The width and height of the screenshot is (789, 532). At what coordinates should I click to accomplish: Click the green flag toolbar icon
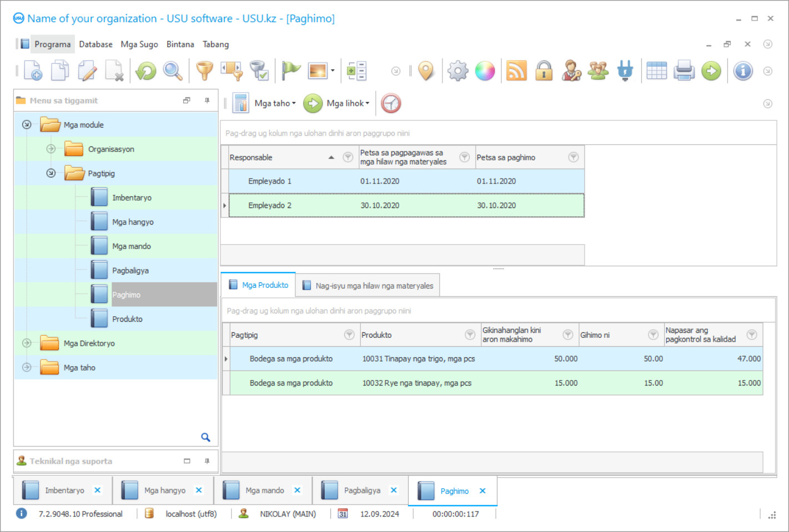click(290, 70)
